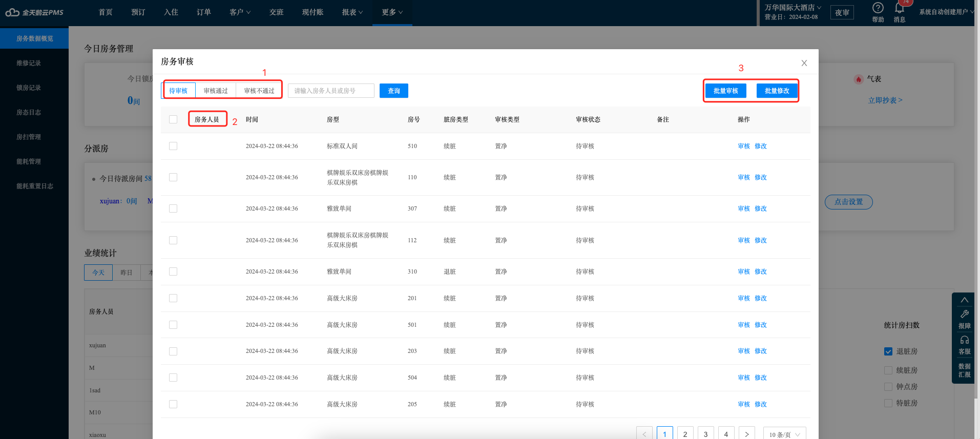Screen dimensions: 980x439
Task: Click 审核 link for room 510
Action: click(x=744, y=146)
